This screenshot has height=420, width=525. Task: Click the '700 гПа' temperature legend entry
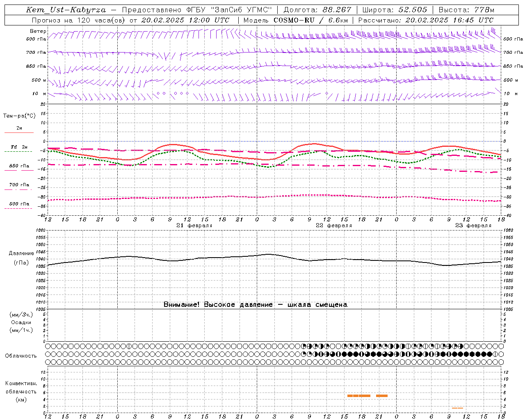pyautogui.click(x=19, y=185)
